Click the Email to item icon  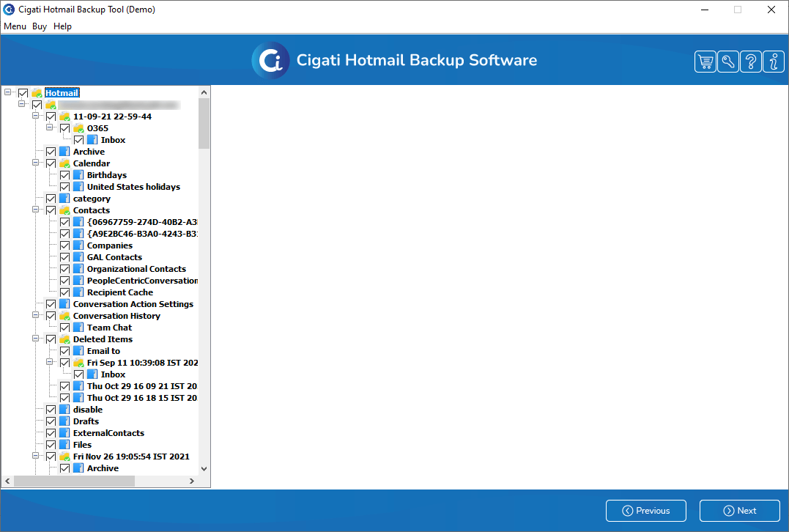(78, 351)
